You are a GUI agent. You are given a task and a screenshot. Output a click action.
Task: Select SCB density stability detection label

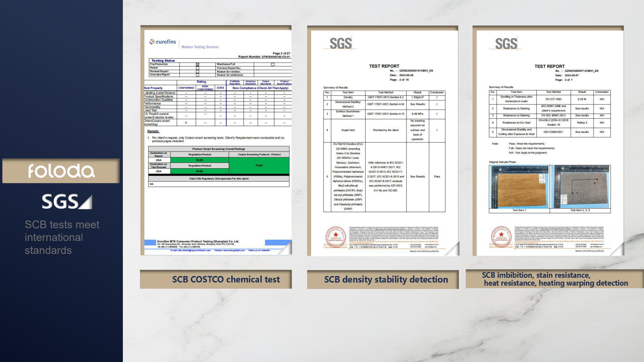coord(386,279)
